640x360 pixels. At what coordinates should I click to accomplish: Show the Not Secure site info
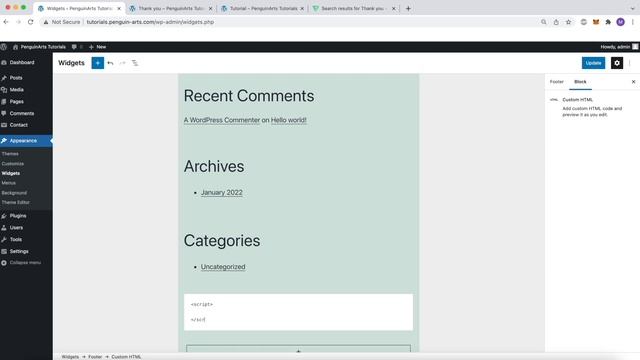[x=62, y=22]
